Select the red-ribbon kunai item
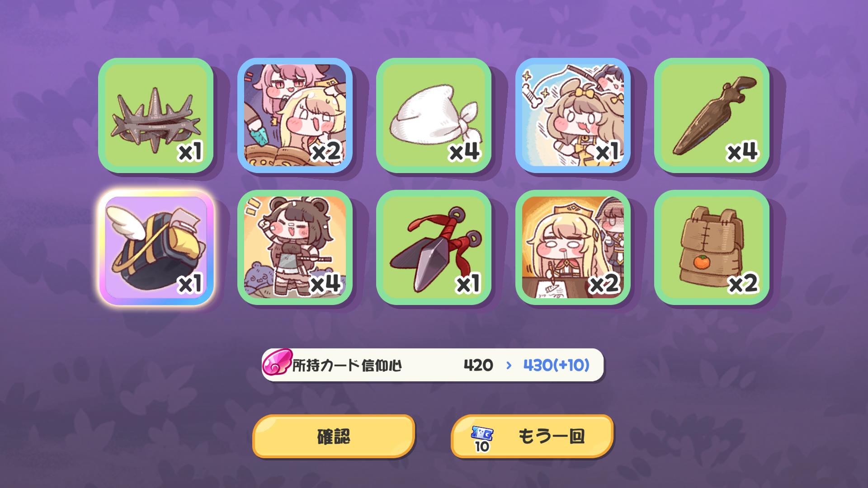Screen dimensions: 868x488 434,247
